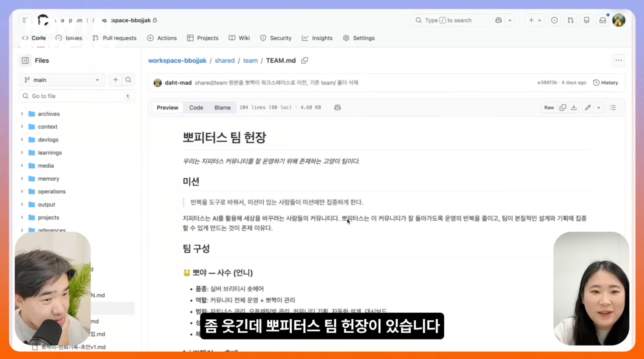
Task: Open the Copilot chat icon
Action: (498, 20)
